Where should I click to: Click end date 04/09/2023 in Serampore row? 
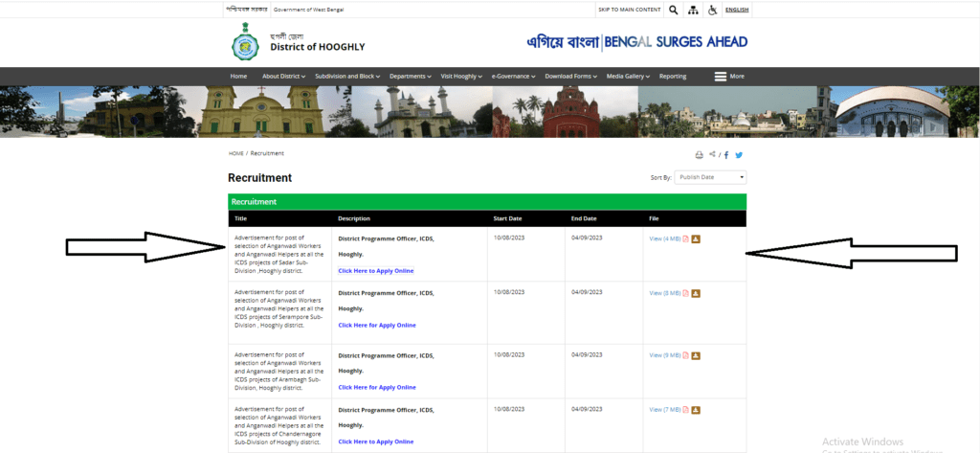point(587,292)
